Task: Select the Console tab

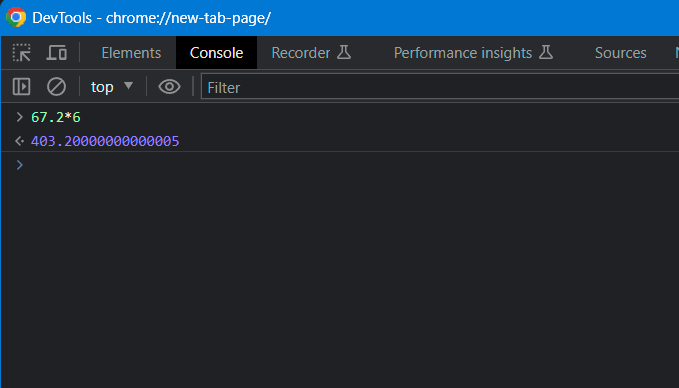Action: coord(217,53)
